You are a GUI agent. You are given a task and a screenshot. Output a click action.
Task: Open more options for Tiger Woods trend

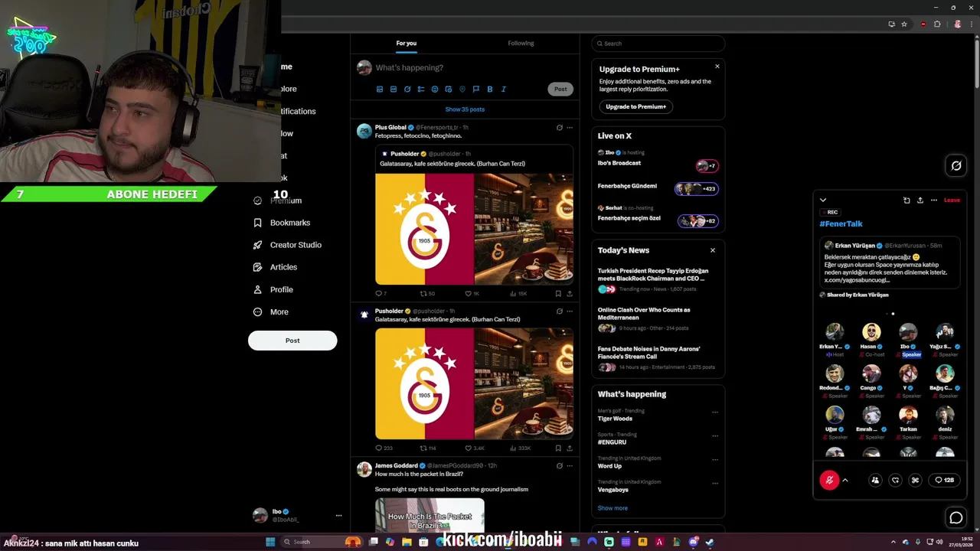click(715, 412)
